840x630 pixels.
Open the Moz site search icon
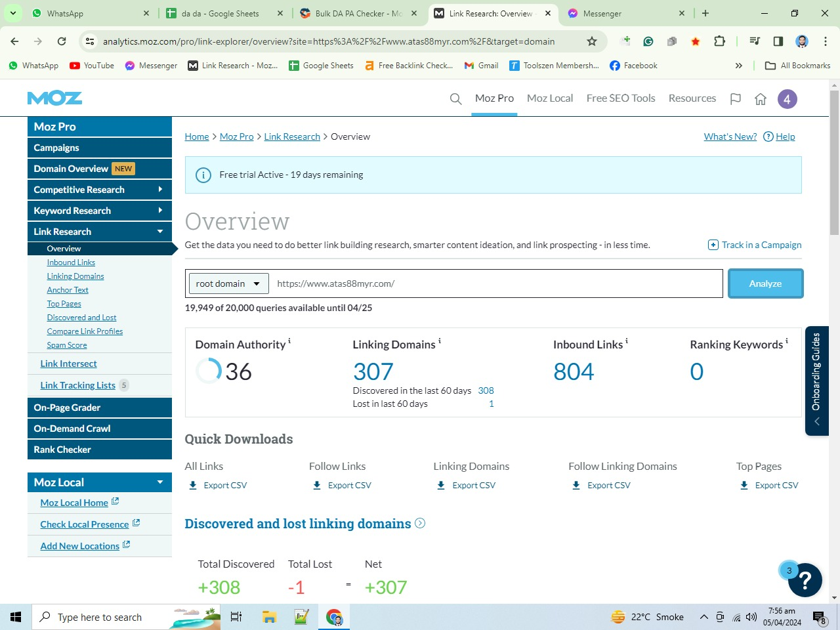coord(455,99)
